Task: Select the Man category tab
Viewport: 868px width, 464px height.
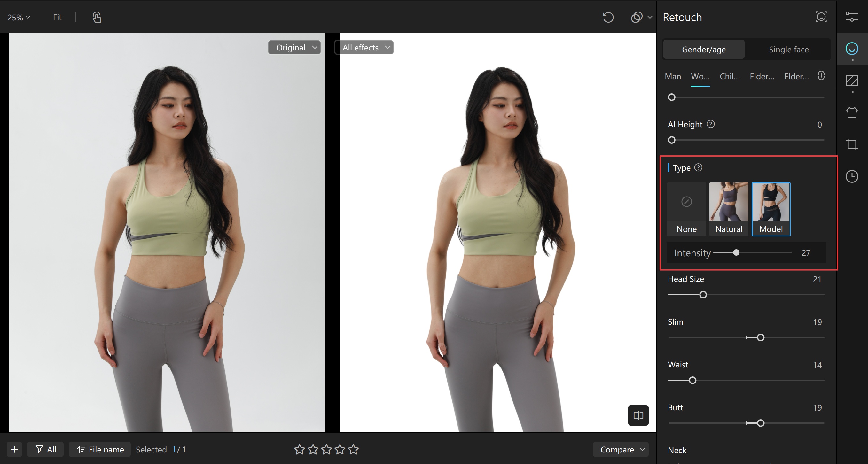Action: [673, 76]
